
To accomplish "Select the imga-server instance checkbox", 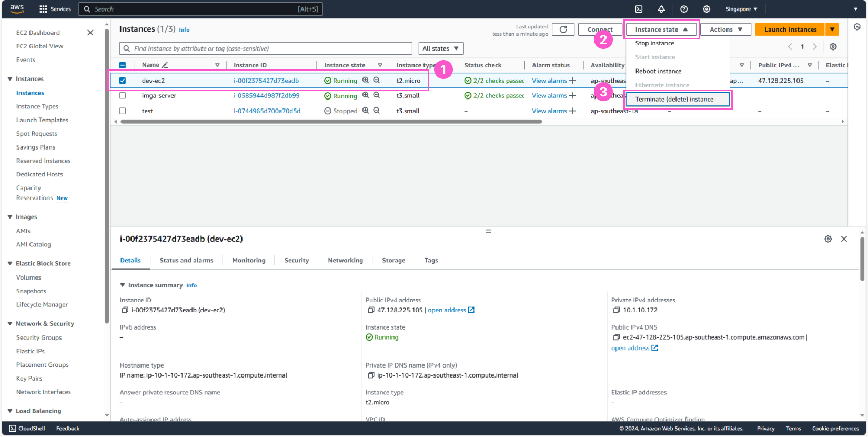I will tap(123, 96).
